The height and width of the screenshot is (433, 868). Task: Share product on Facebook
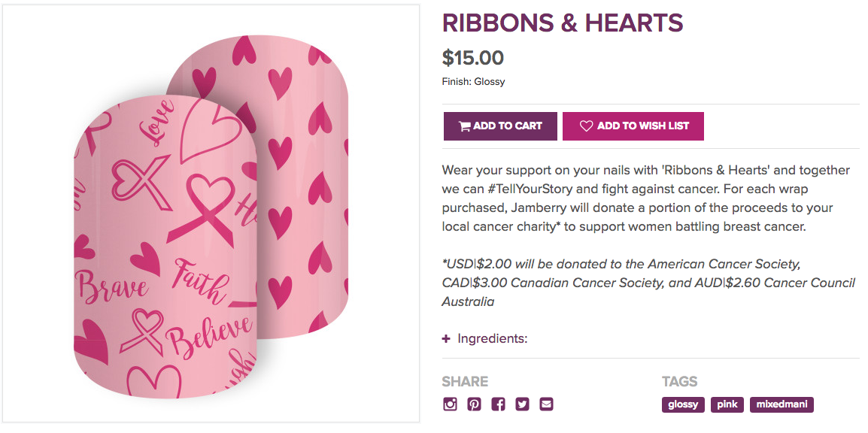498,404
